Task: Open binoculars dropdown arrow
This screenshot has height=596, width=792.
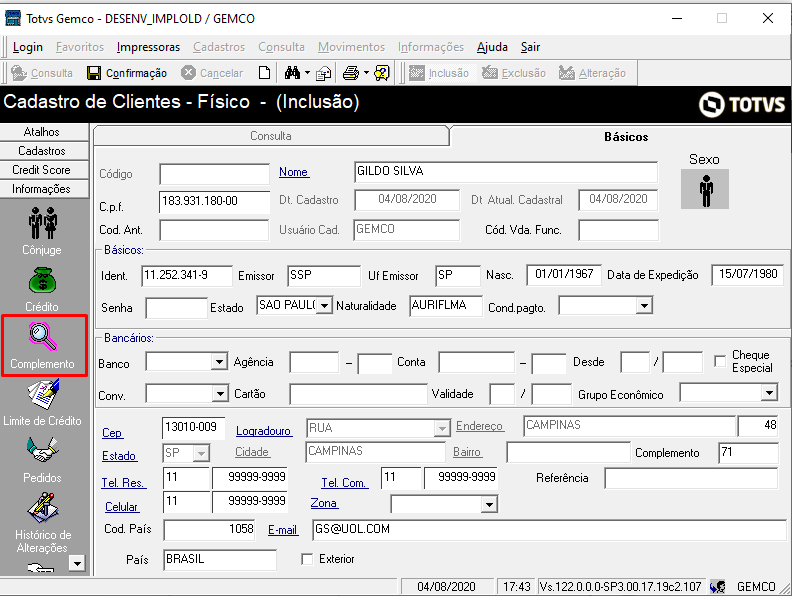Action: click(307, 73)
